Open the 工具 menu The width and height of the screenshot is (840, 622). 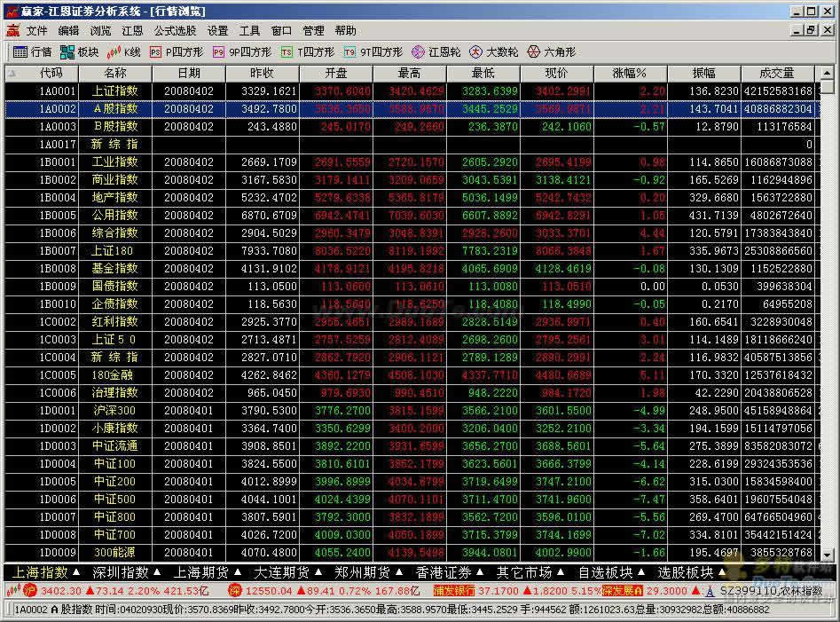(x=249, y=30)
